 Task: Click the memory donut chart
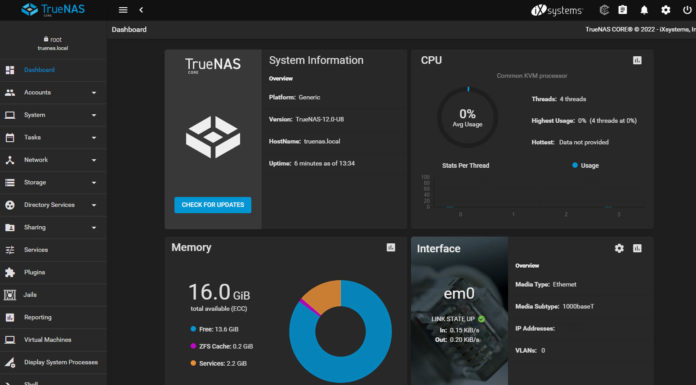(x=340, y=331)
